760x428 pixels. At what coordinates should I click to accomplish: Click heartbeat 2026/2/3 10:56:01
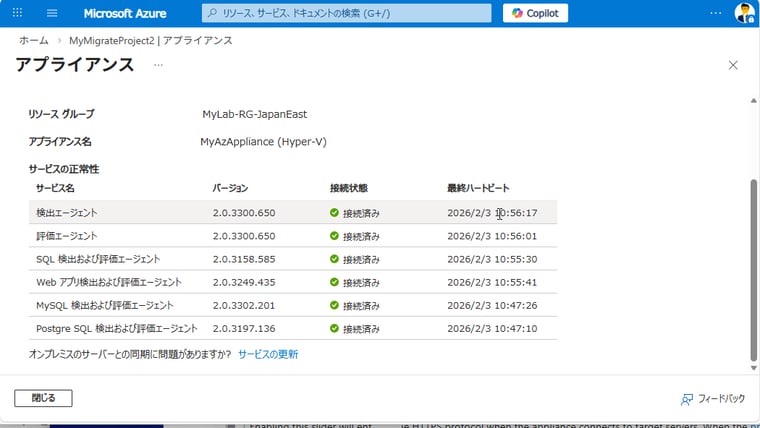click(492, 236)
